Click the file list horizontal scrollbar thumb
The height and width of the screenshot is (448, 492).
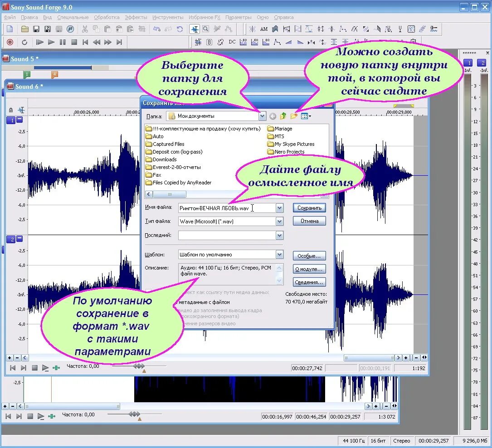[x=170, y=194]
